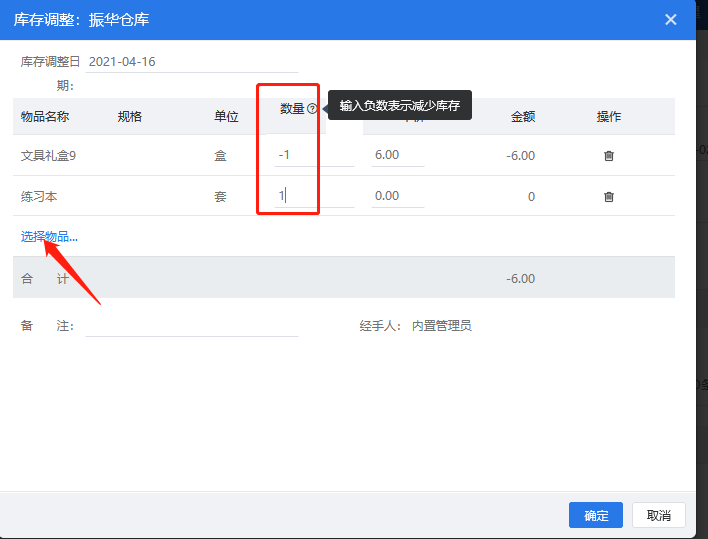This screenshot has height=539, width=708.
Task: Click the 数量 help question mark icon
Action: coord(312,109)
